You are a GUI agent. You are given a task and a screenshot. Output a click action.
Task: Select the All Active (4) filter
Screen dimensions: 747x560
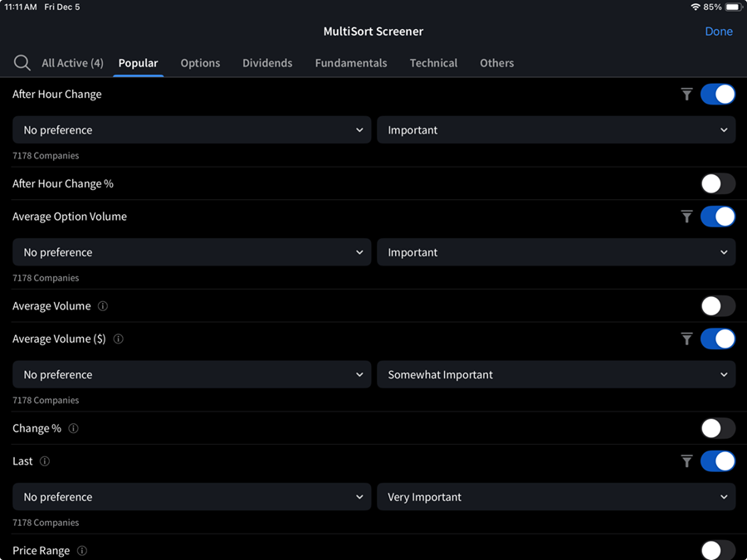click(72, 62)
